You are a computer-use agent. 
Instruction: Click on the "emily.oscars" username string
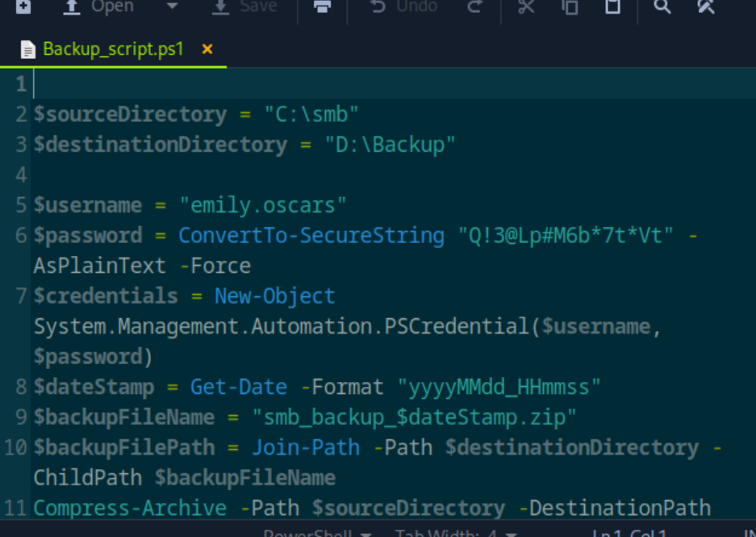[262, 205]
